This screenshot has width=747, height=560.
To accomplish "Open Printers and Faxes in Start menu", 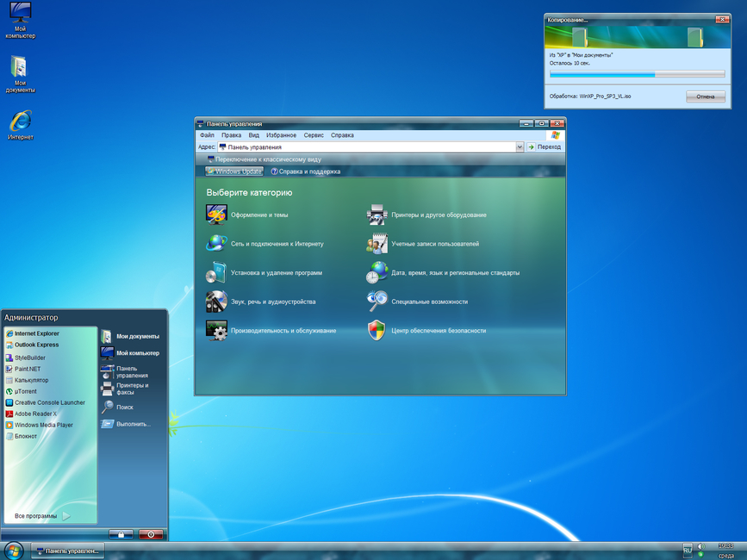I will (125, 389).
